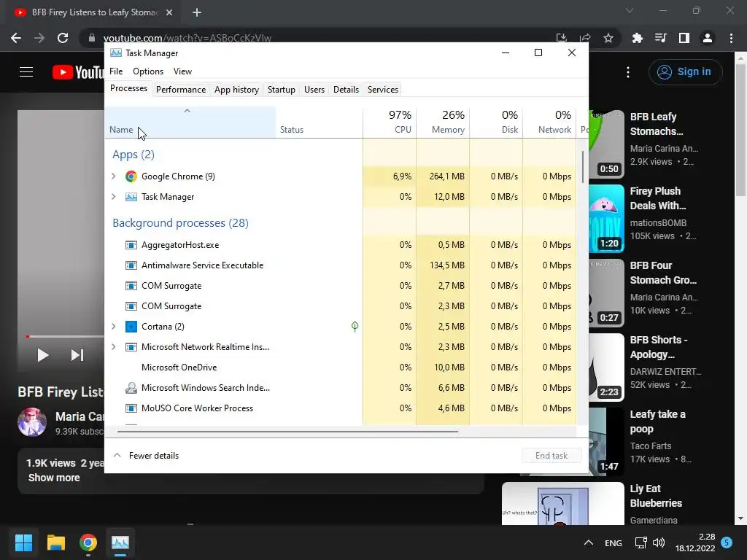Open notification center badge with 5
This screenshot has width=747, height=560.
tap(727, 542)
